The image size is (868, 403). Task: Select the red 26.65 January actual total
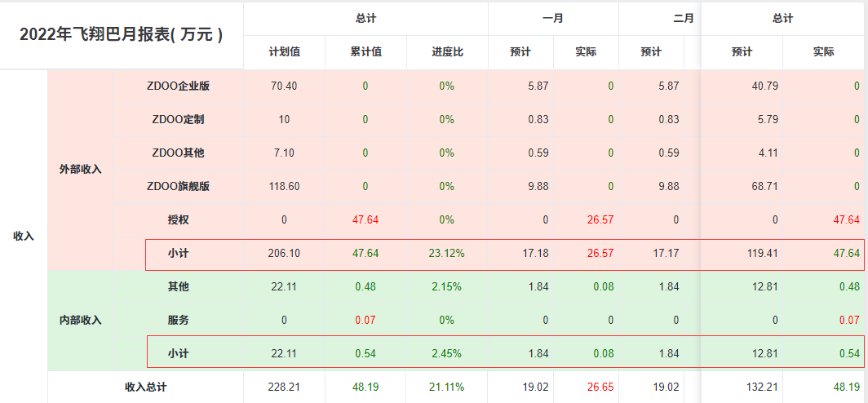pyautogui.click(x=587, y=387)
